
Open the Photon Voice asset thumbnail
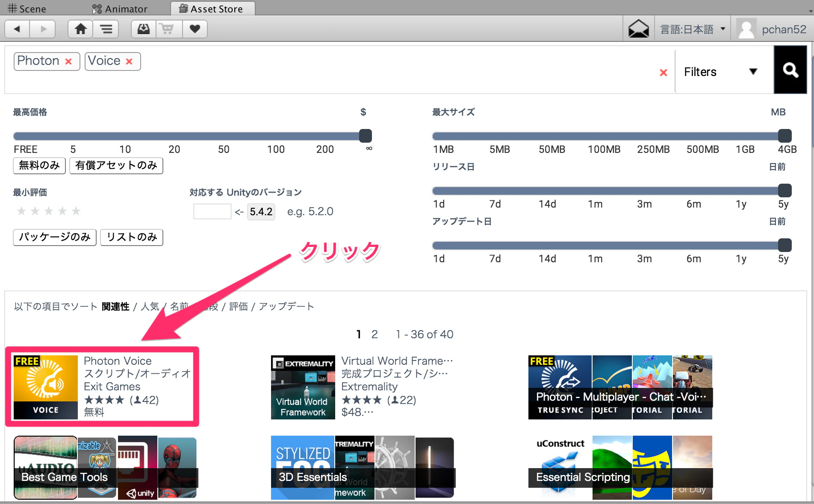coord(46,387)
